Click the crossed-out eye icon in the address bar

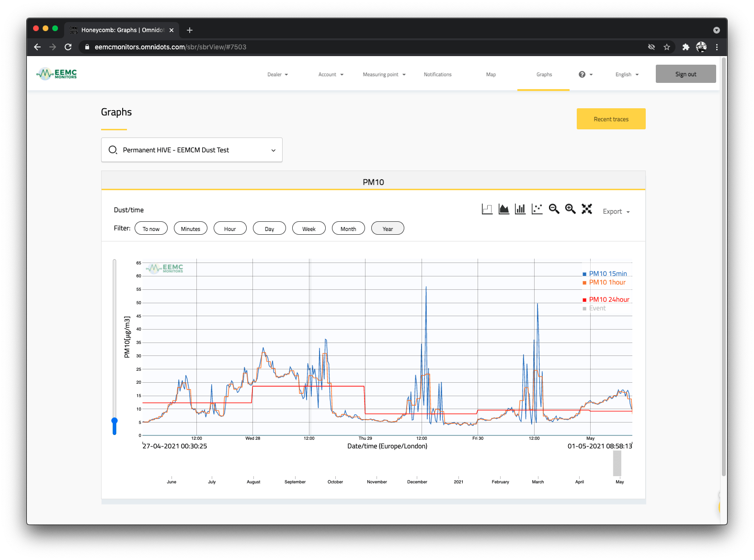click(x=651, y=47)
